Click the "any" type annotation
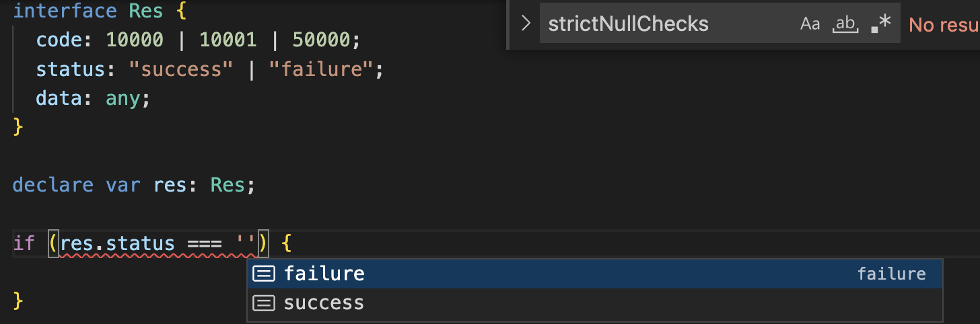Screen dimensions: 980x324 (x=123, y=98)
